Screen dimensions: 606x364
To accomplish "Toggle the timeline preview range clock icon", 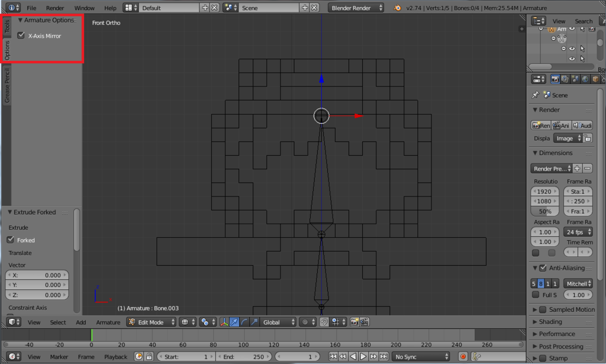I will pyautogui.click(x=138, y=356).
